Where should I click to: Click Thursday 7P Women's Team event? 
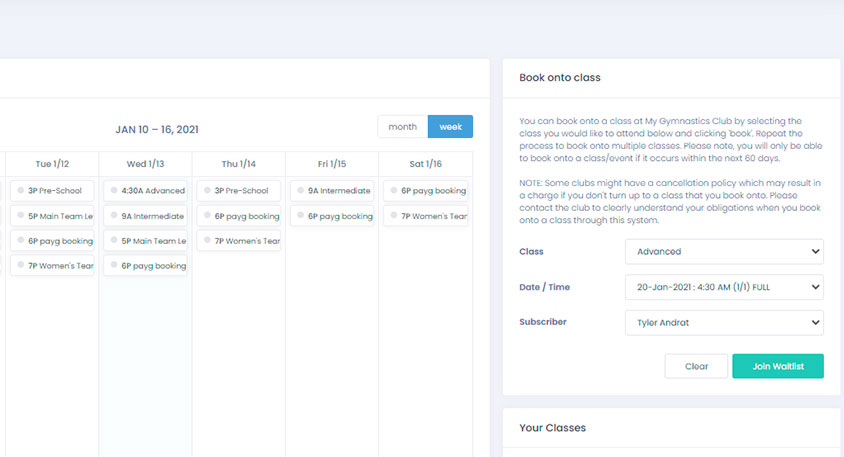coord(239,240)
